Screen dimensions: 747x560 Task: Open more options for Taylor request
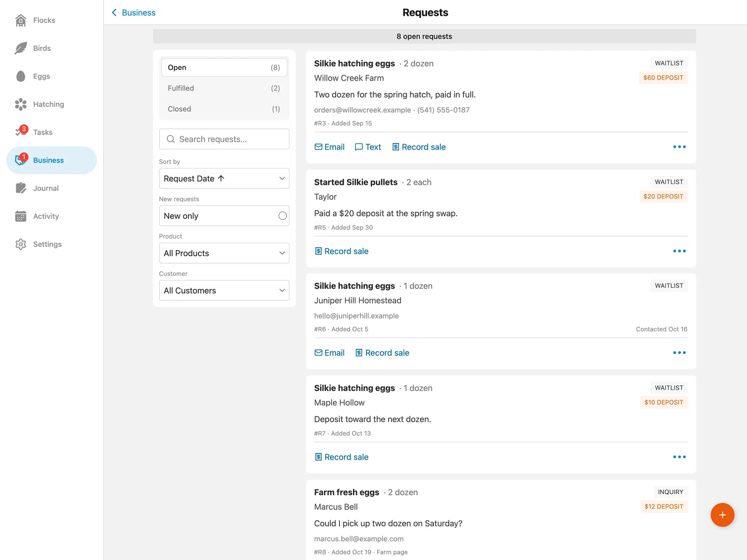pos(679,251)
